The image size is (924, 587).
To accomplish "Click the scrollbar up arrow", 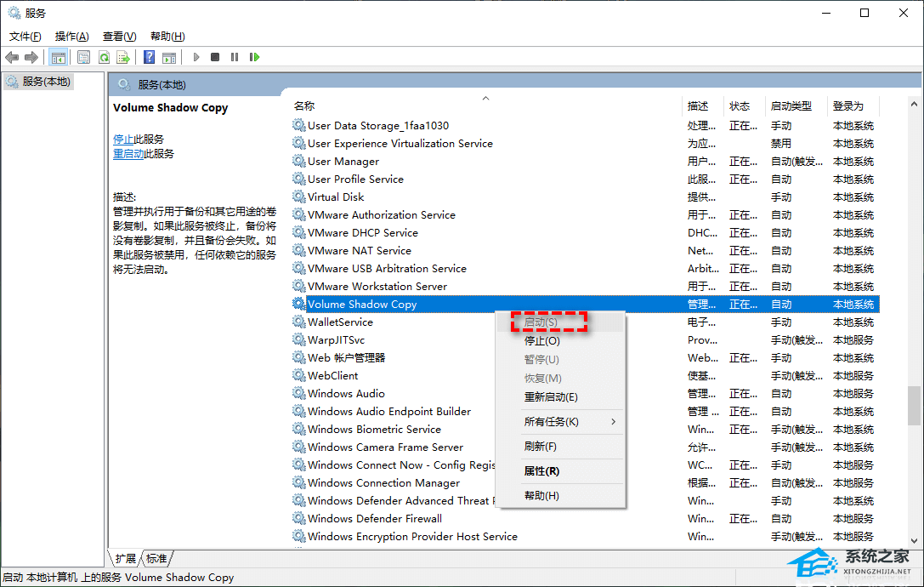I will (914, 104).
